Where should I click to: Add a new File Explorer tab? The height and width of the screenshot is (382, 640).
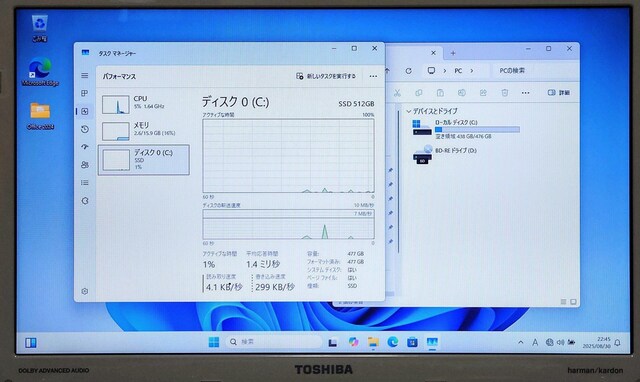pyautogui.click(x=453, y=53)
